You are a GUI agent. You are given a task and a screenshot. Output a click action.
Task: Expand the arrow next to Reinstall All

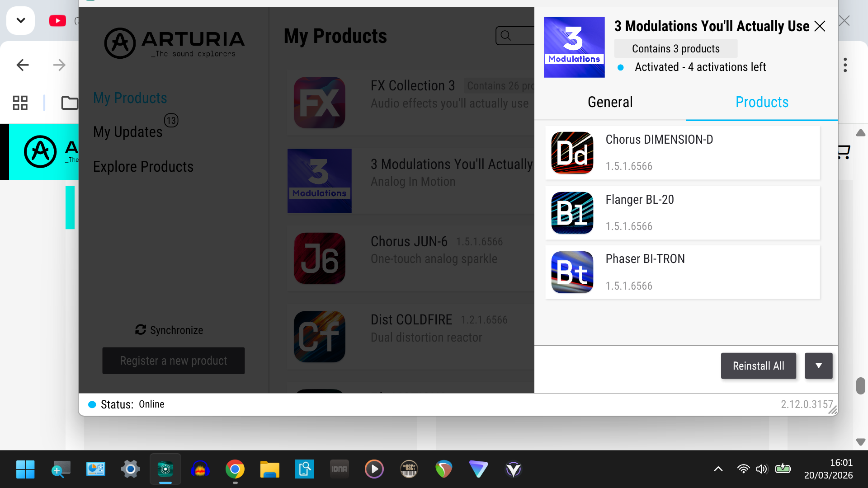[x=818, y=366]
